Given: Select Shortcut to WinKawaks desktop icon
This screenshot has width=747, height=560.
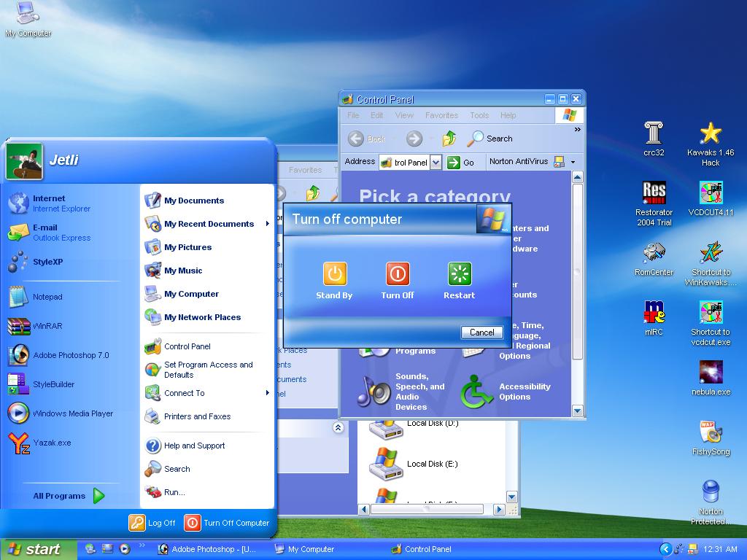Looking at the screenshot, I should coord(711,264).
